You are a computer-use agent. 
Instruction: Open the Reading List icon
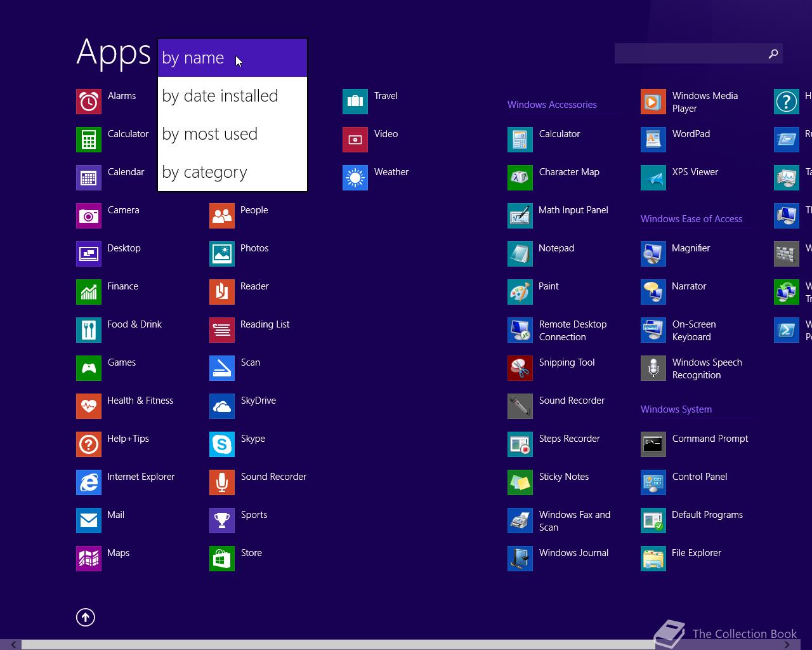coord(222,330)
